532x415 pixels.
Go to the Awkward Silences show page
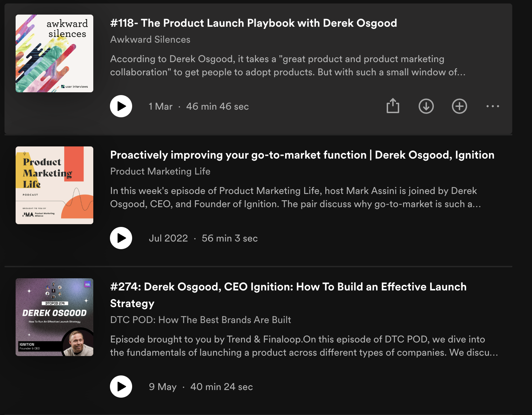[150, 40]
